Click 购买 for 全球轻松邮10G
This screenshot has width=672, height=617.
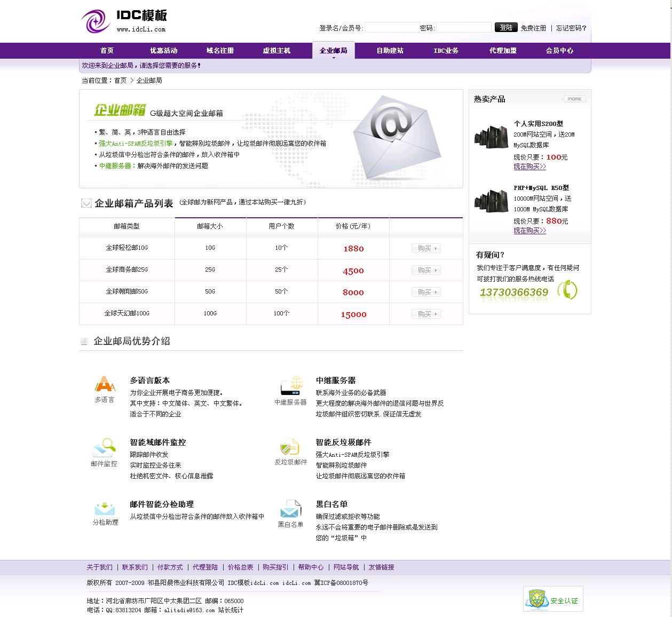point(426,248)
